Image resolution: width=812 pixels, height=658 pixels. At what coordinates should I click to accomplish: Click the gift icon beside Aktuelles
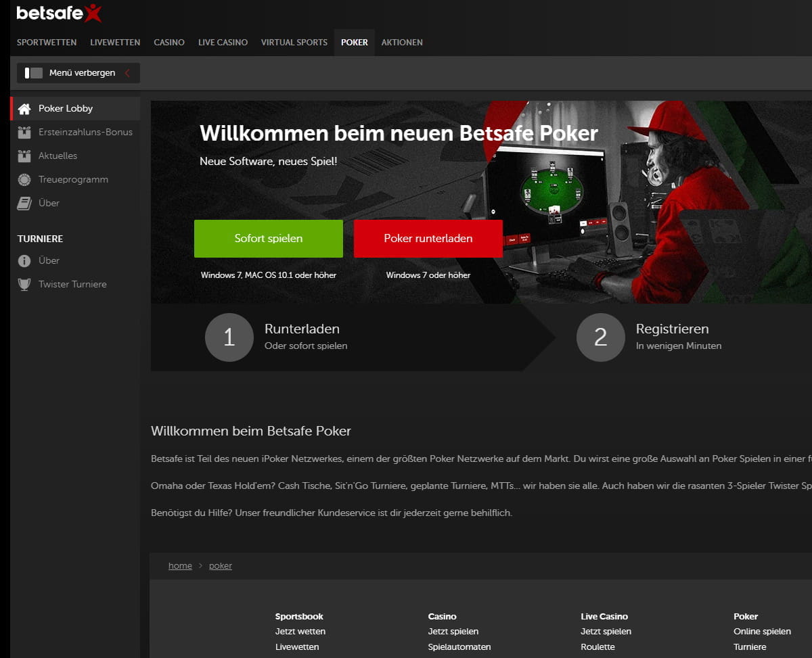(24, 156)
